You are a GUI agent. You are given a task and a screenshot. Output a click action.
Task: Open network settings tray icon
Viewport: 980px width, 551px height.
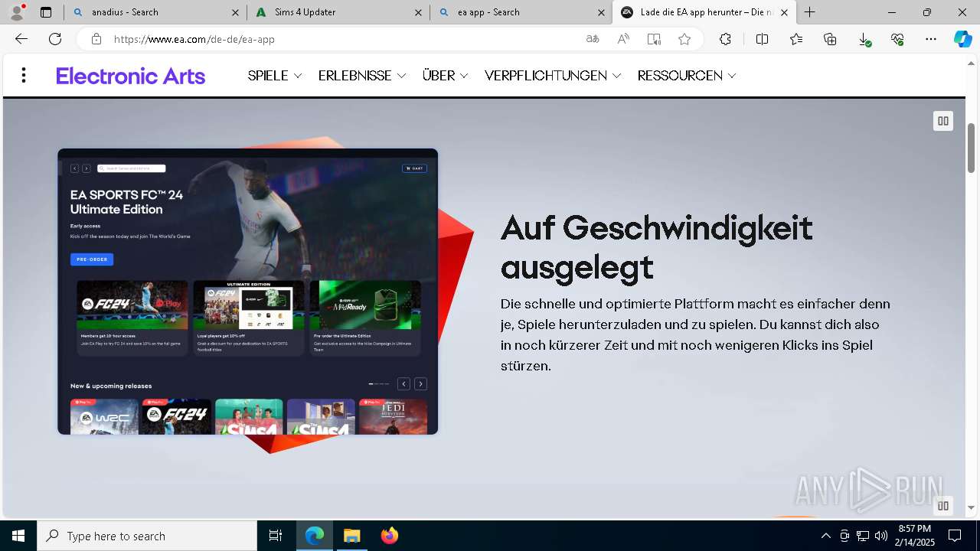click(863, 536)
